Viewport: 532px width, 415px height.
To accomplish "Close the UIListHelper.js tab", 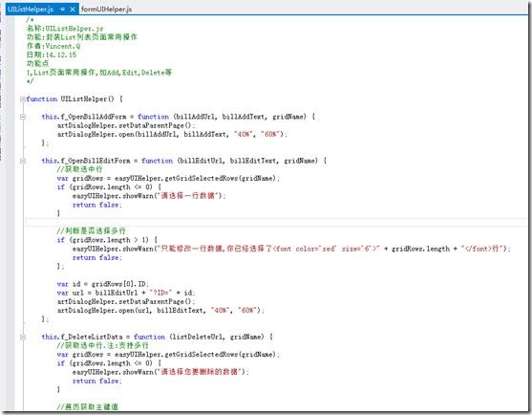I will point(73,10).
